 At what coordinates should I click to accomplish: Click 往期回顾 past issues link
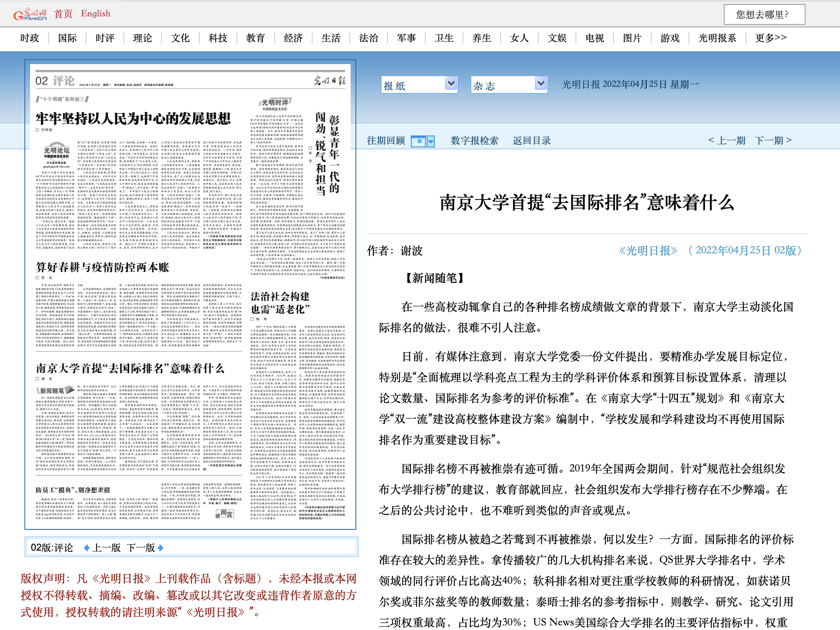click(386, 141)
